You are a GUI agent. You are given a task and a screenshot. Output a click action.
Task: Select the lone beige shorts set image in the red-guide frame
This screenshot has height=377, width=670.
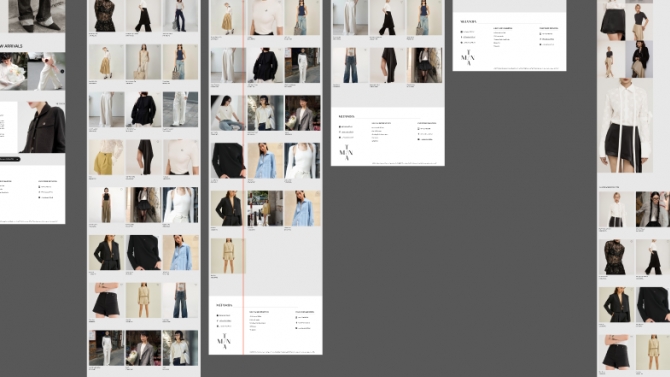(x=228, y=256)
